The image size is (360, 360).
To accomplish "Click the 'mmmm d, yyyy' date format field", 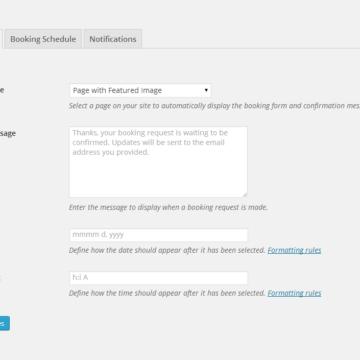I will pos(158,235).
